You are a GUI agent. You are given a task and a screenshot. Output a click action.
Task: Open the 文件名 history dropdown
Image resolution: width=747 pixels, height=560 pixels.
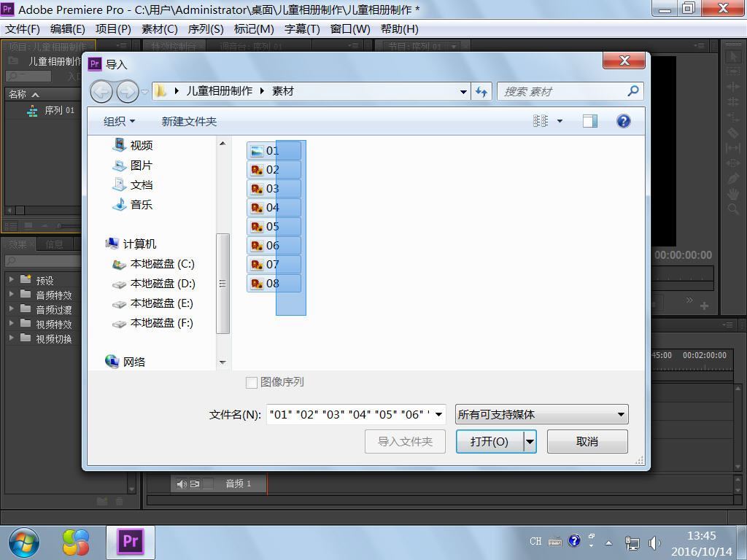tap(438, 414)
